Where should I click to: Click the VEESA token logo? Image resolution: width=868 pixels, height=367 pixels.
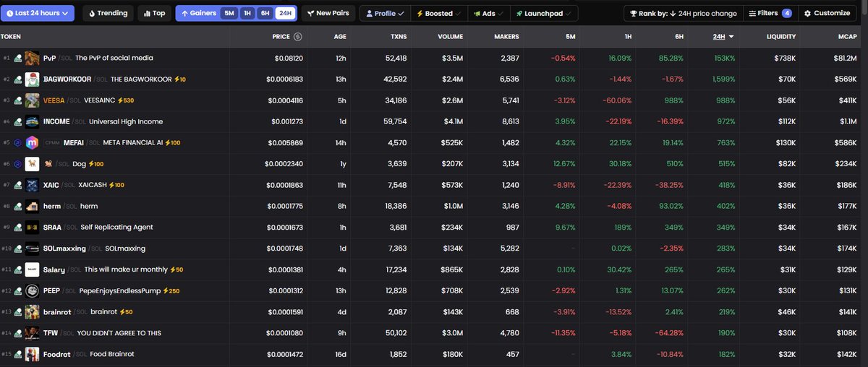32,100
